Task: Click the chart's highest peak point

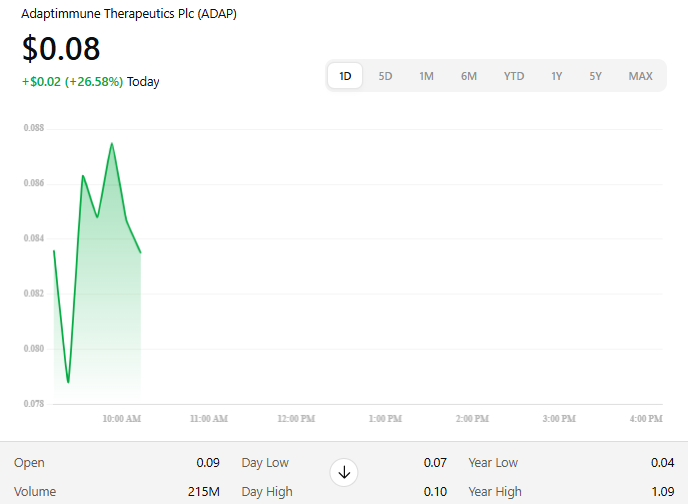Action: (x=112, y=143)
